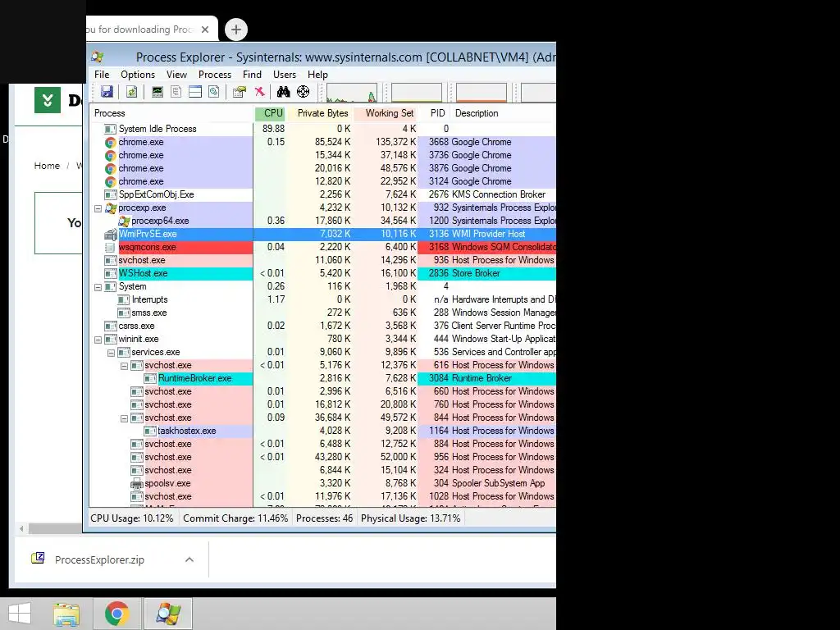Open the Options menu

click(x=138, y=75)
